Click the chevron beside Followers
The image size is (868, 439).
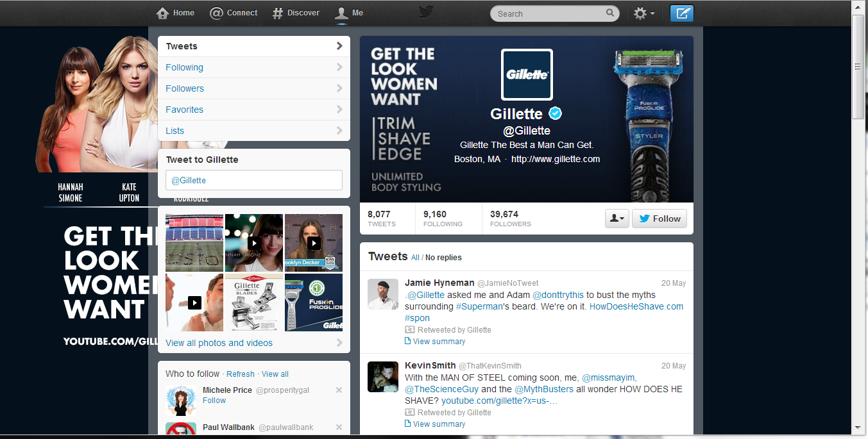[x=339, y=88]
